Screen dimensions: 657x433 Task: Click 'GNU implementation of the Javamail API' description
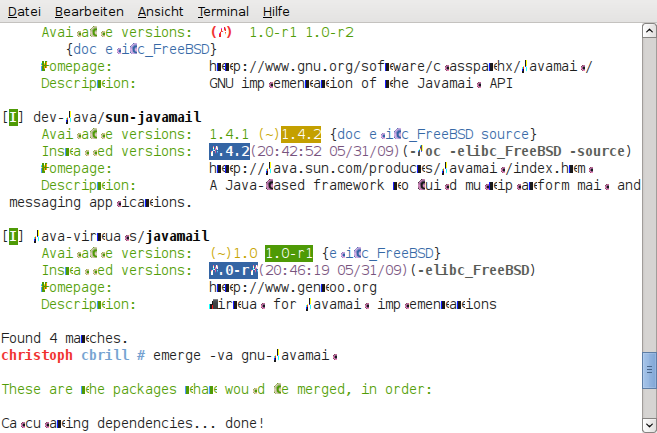pos(361,83)
